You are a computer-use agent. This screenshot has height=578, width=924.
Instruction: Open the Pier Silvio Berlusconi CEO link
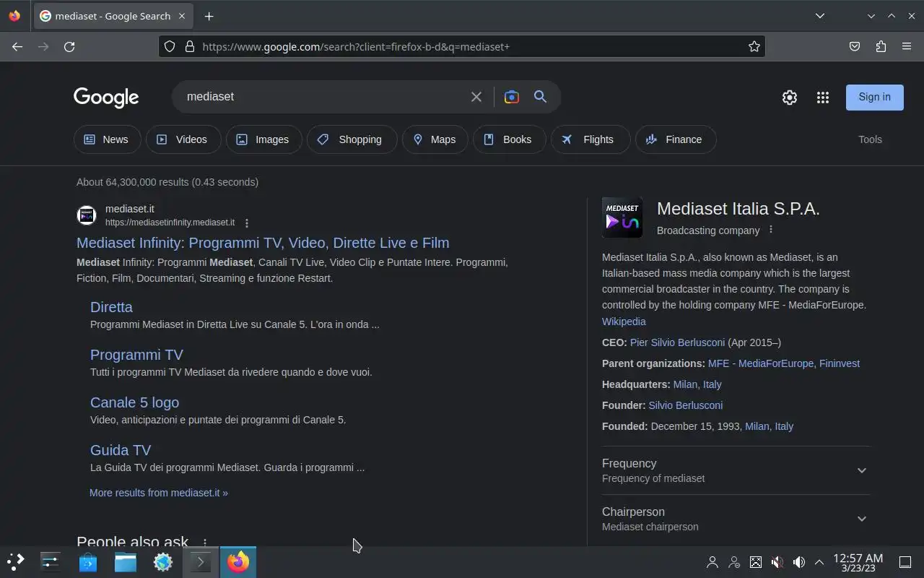[677, 342]
